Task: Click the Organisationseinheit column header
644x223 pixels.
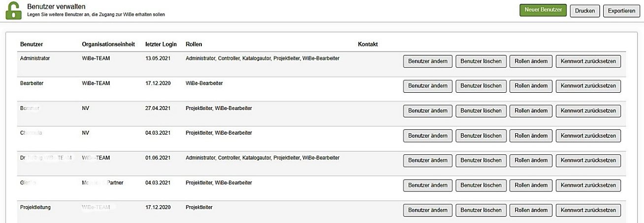Action: tap(108, 44)
